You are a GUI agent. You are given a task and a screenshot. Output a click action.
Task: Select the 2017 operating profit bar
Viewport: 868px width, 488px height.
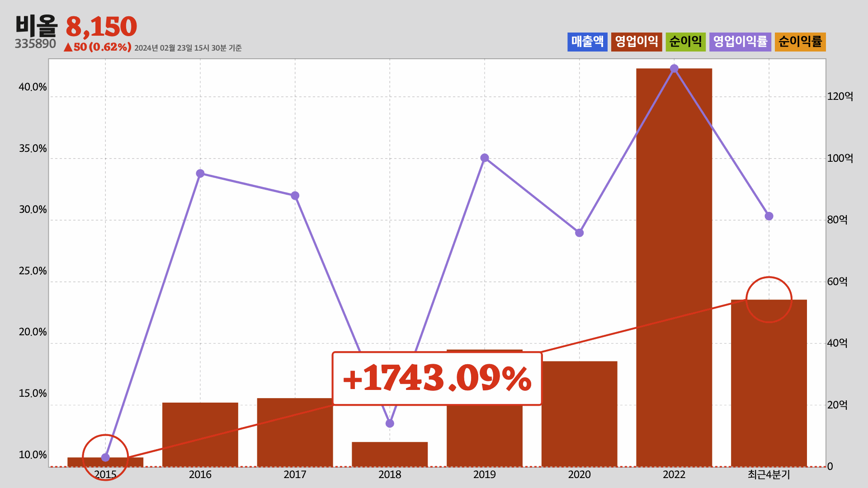point(295,432)
